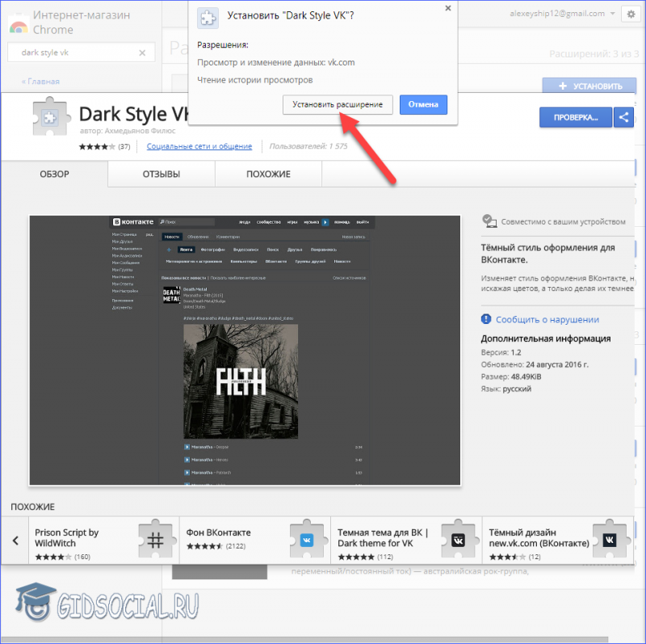Click the plus icon on УСТАНОВИТЬ button
This screenshot has height=644, width=646.
pos(562,86)
